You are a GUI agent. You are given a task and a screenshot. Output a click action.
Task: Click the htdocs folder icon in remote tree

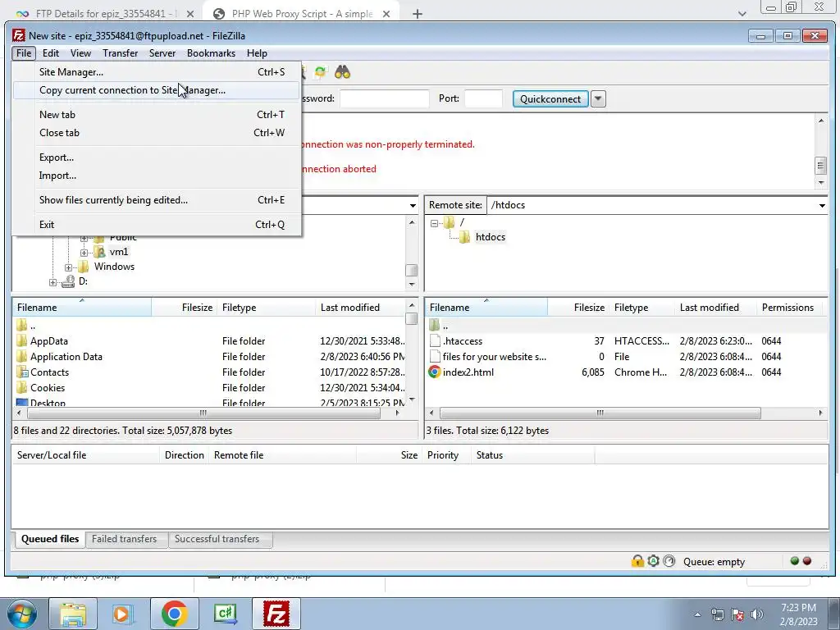coord(464,237)
